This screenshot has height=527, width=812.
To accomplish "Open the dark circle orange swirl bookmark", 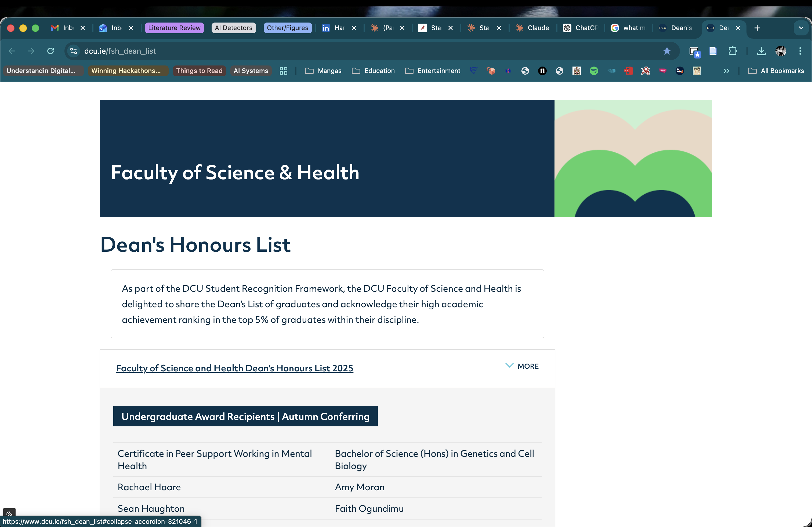I will [x=680, y=71].
